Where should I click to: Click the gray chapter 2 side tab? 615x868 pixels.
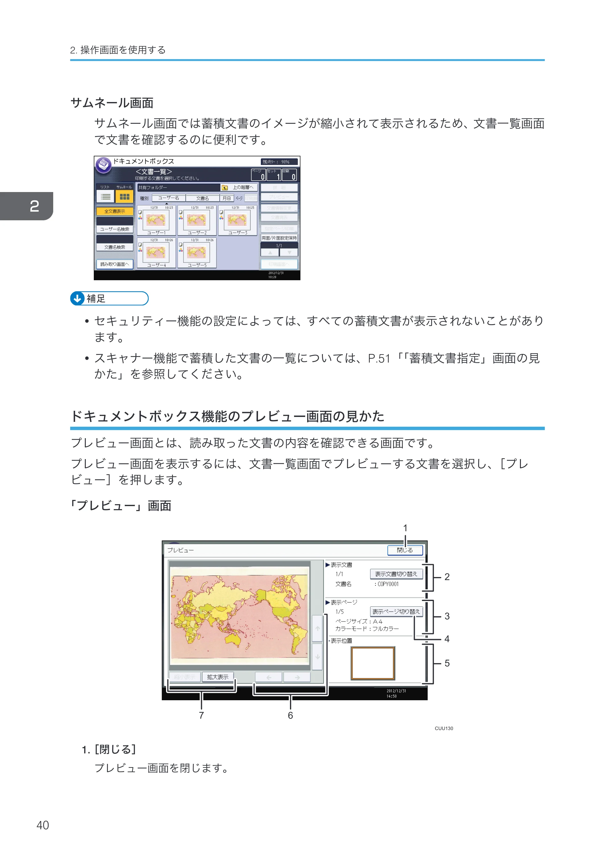point(26,206)
